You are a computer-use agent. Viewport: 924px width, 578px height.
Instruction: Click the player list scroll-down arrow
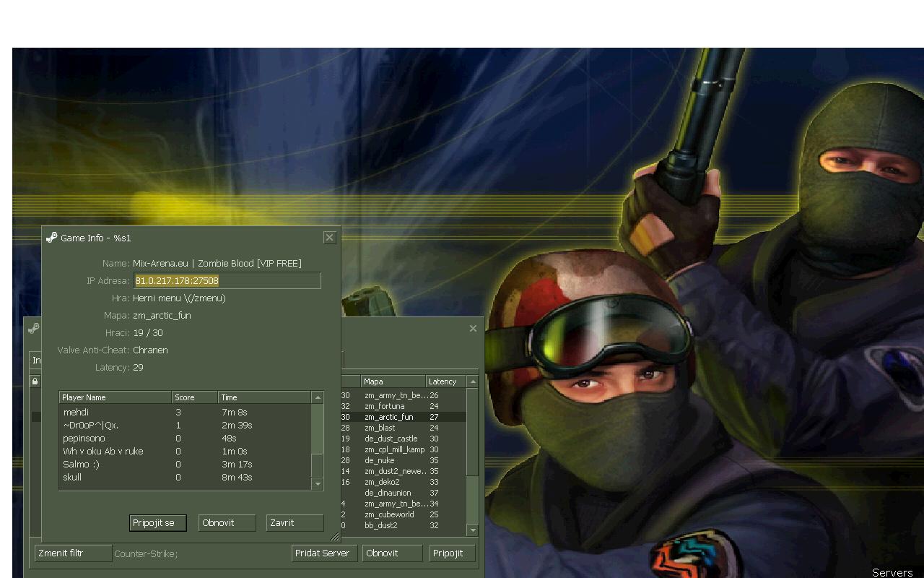coord(317,484)
